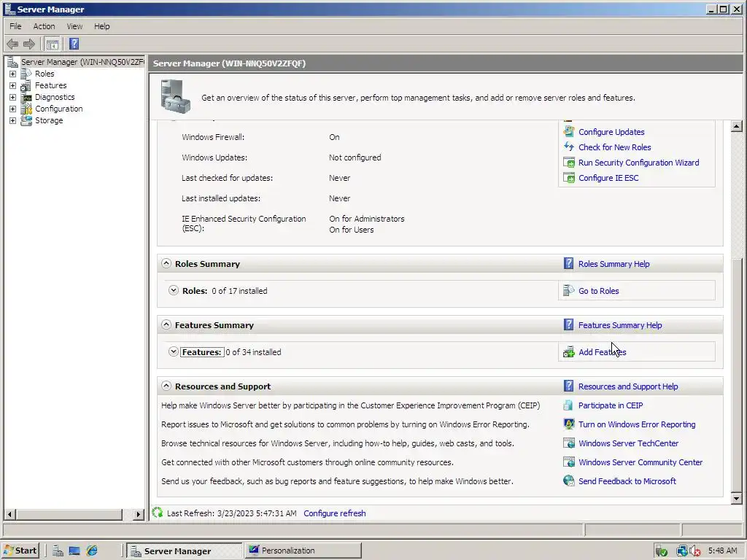747x560 pixels.
Task: Open the blue Help toolbar icon
Action: 74,44
